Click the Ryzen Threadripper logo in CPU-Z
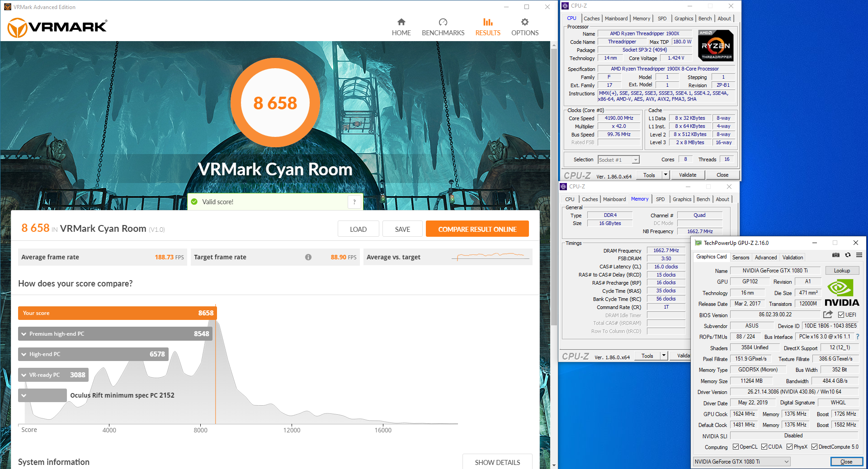Viewport: 868px width, 469px height. [x=716, y=46]
